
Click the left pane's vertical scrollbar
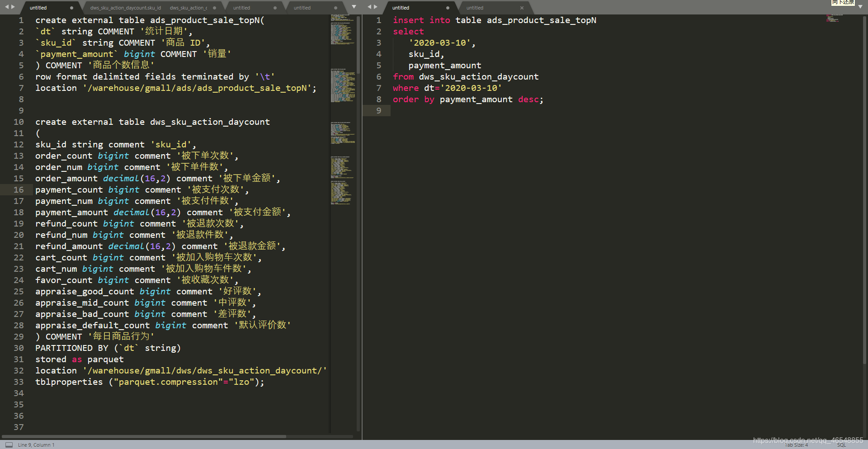[x=359, y=45]
